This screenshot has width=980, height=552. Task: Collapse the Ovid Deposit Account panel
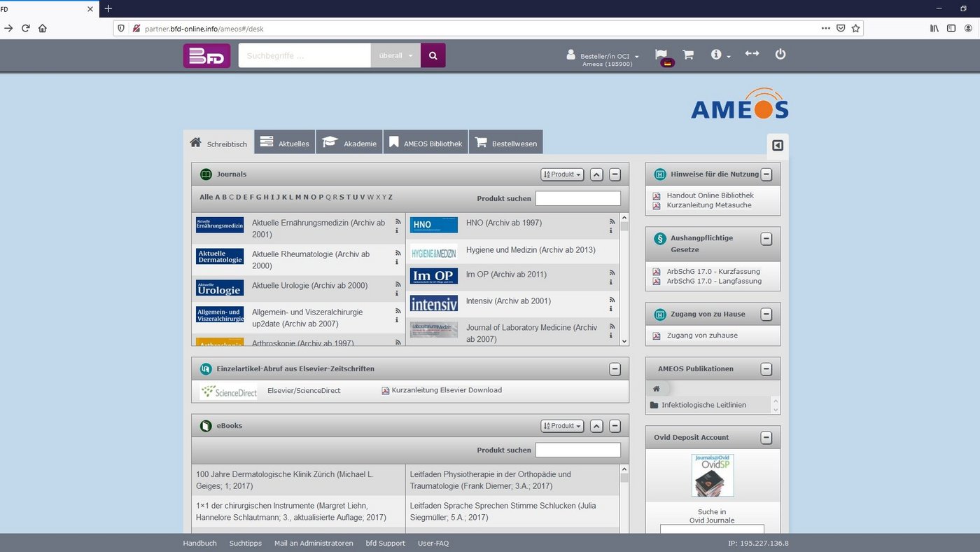(x=766, y=438)
